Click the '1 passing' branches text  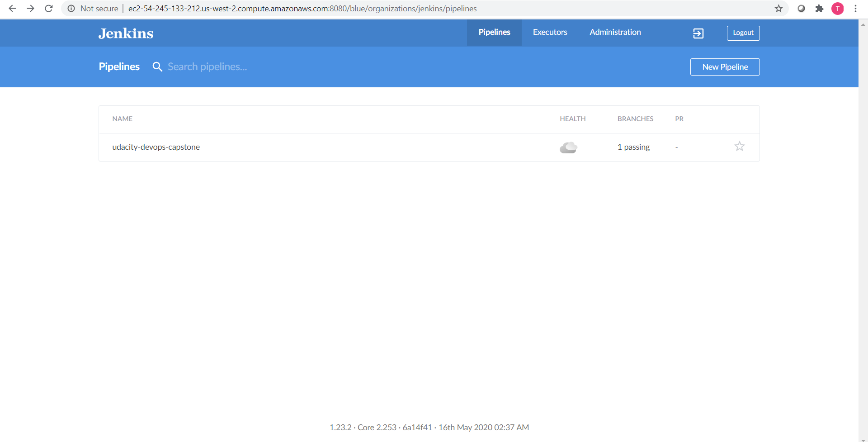click(x=633, y=147)
